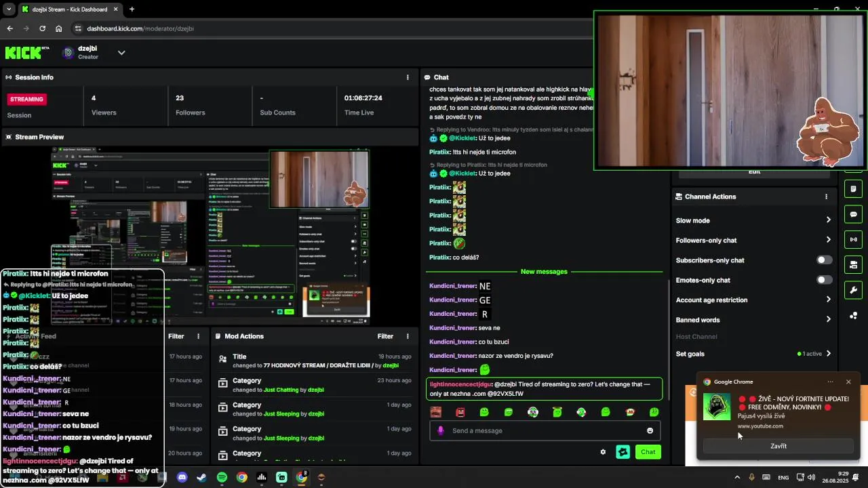Click www.youtube.com in notification
Image resolution: width=868 pixels, height=488 pixels.
(760, 426)
